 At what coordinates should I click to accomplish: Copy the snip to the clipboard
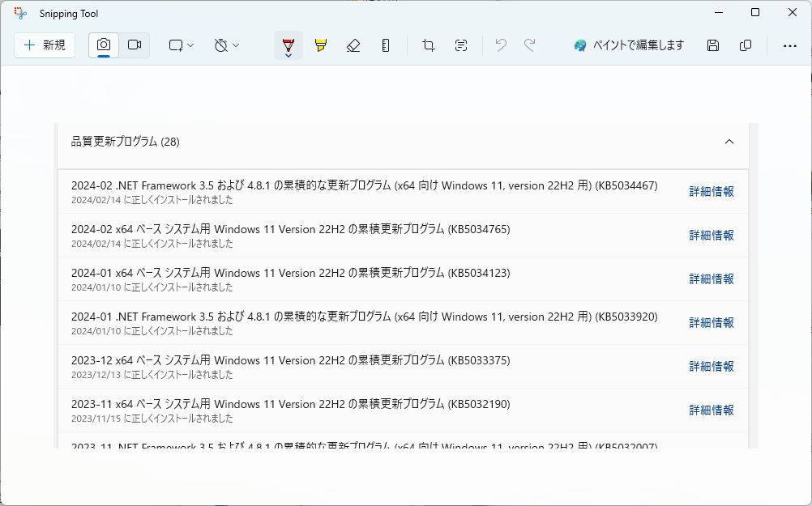746,45
